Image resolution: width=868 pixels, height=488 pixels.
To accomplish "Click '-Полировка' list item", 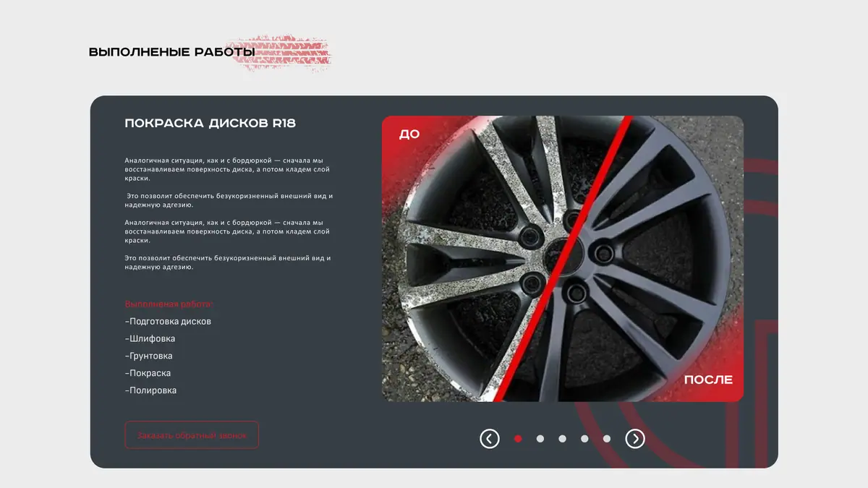I will point(150,391).
